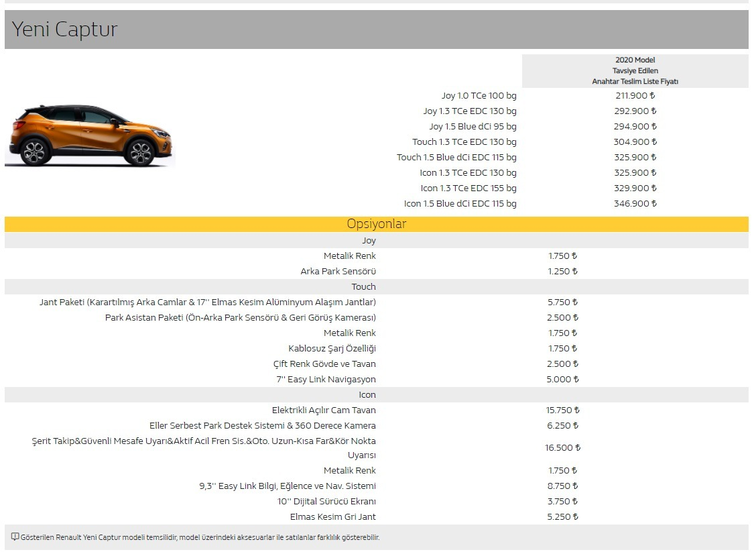The height and width of the screenshot is (552, 756).
Task: Click the 10'' Dijital Sürücü Ekranı option
Action: (326, 501)
